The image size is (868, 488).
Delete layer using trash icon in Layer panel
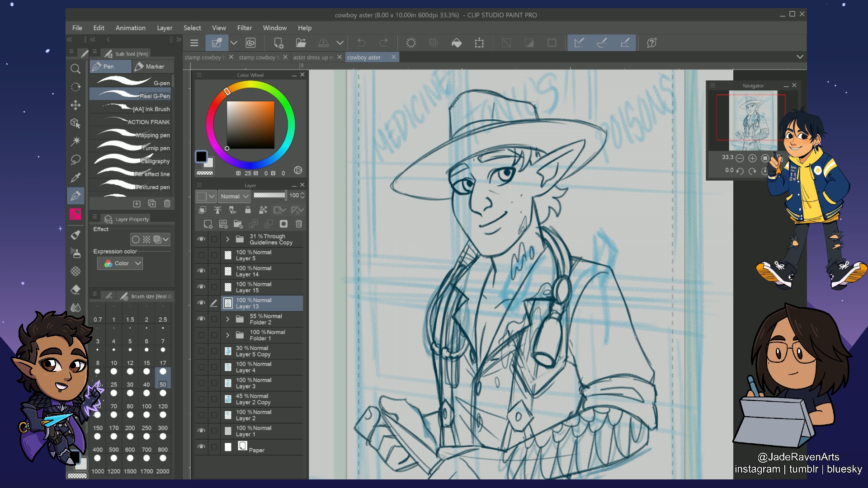coord(299,224)
